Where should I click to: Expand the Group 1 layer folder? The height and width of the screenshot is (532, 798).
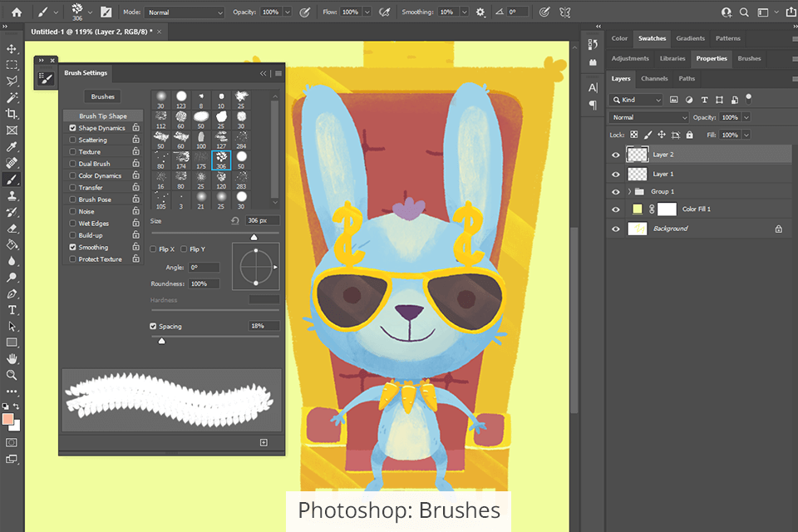[629, 191]
